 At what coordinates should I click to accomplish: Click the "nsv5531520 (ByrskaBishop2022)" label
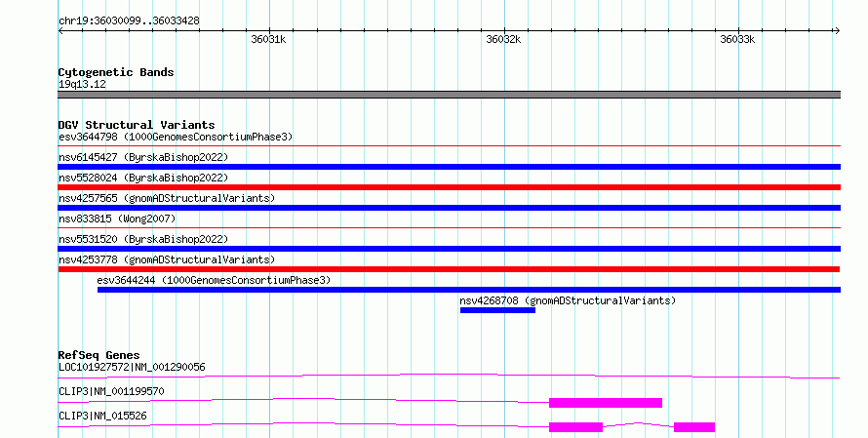coord(143,239)
